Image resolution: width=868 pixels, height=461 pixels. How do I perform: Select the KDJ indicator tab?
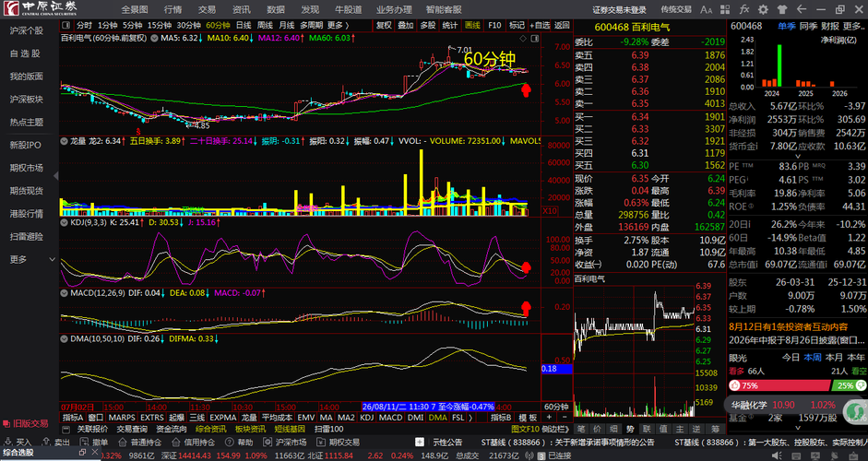point(367,418)
